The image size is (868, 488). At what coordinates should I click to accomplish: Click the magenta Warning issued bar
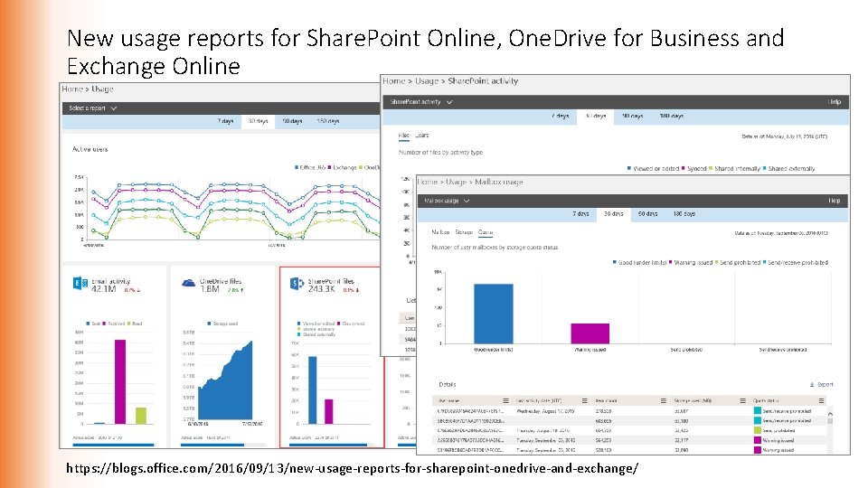tap(590, 333)
